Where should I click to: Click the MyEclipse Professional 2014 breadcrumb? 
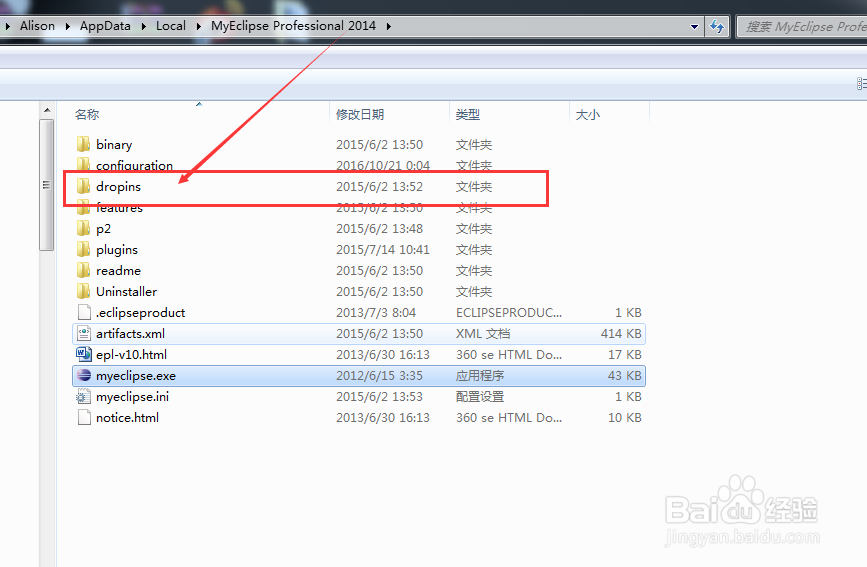(x=293, y=26)
